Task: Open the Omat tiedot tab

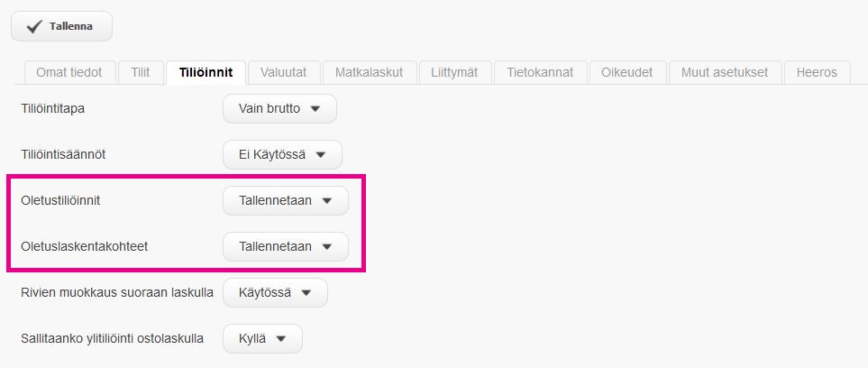Action: click(x=69, y=72)
